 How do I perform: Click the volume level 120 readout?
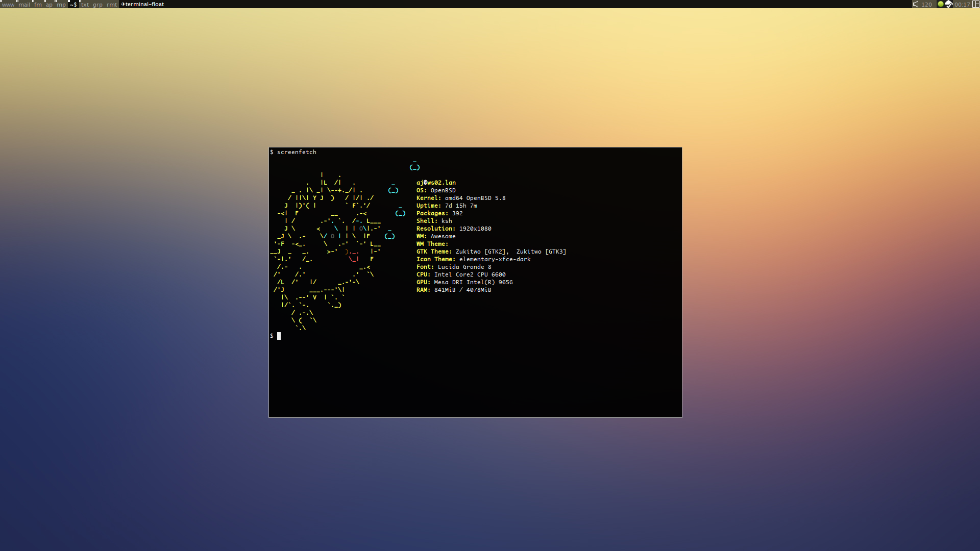(x=927, y=4)
